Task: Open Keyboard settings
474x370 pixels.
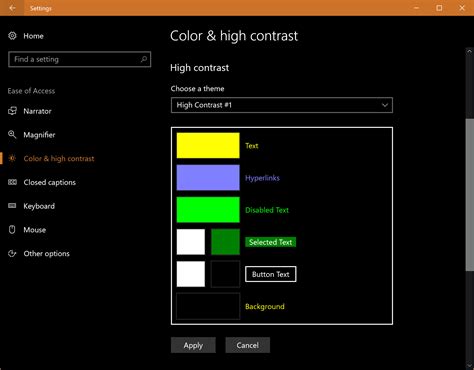Action: 39,206
